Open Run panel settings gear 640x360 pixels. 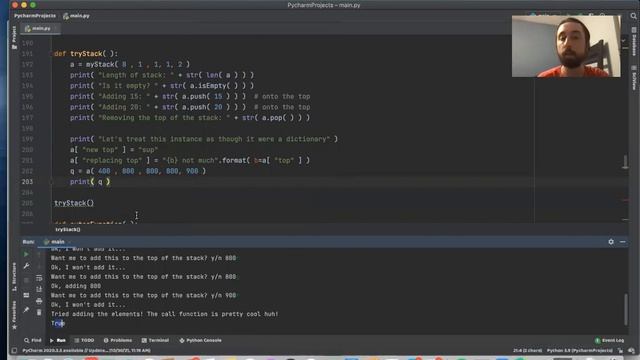click(611, 242)
